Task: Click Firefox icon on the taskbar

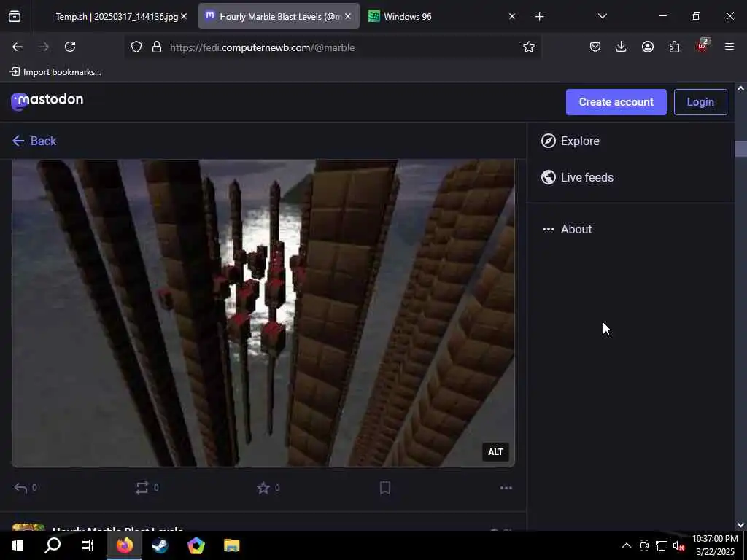Action: coord(124,545)
